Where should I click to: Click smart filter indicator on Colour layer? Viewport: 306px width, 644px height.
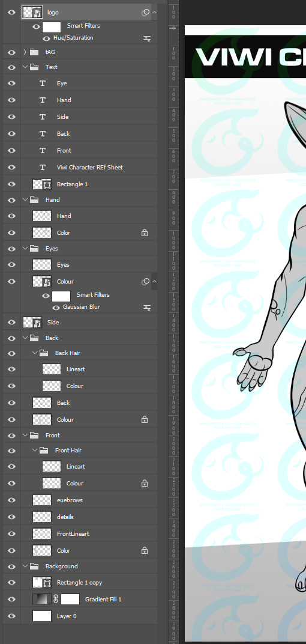click(x=145, y=282)
